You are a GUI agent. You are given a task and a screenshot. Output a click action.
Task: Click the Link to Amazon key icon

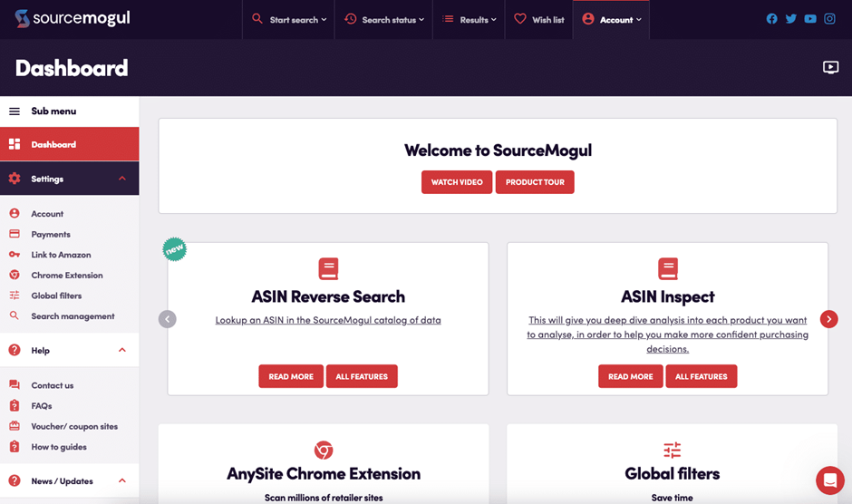coord(15,255)
